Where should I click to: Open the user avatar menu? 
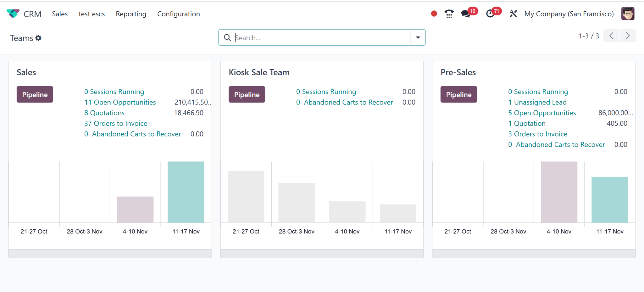point(628,14)
